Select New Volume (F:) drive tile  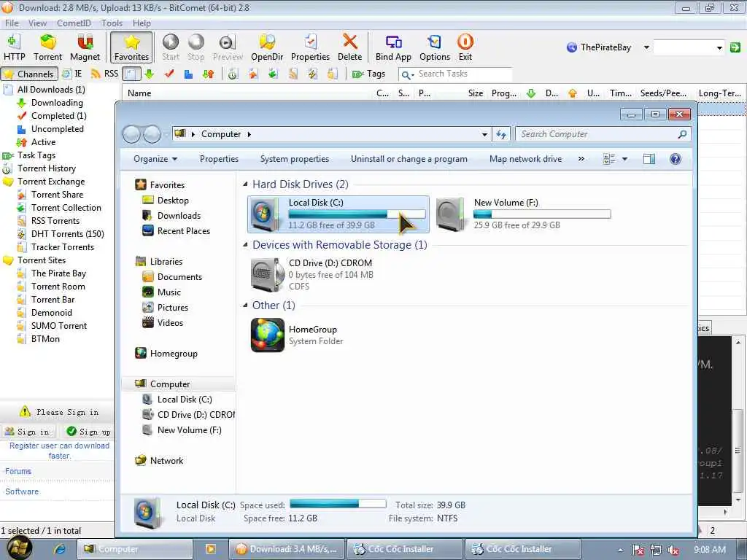pos(522,214)
